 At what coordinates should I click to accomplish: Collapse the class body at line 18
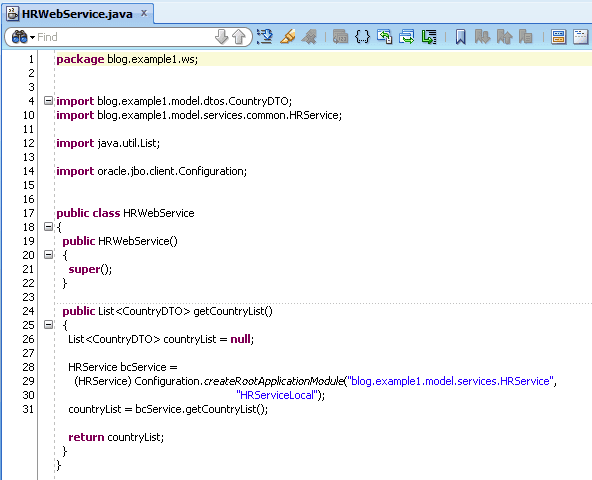pos(48,227)
